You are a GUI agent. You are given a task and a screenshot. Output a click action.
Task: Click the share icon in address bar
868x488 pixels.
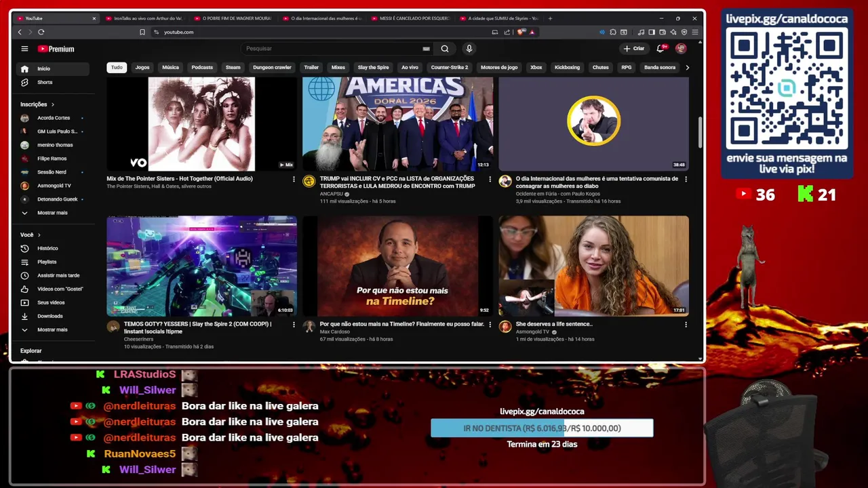click(x=507, y=32)
